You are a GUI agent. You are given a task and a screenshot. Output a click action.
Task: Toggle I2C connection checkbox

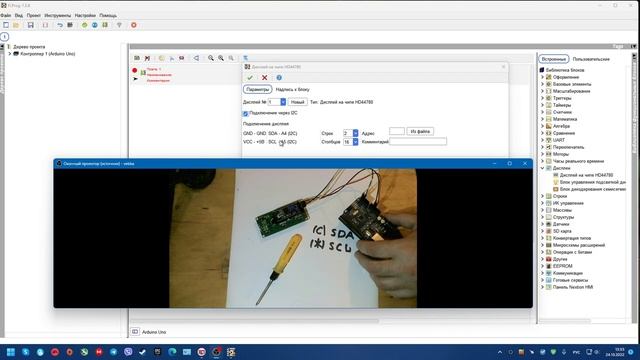[245, 113]
